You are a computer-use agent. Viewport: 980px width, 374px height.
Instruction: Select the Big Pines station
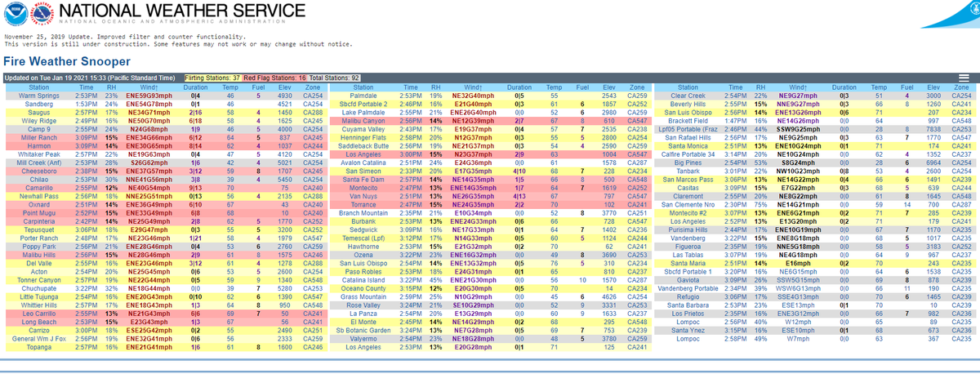pyautogui.click(x=688, y=161)
